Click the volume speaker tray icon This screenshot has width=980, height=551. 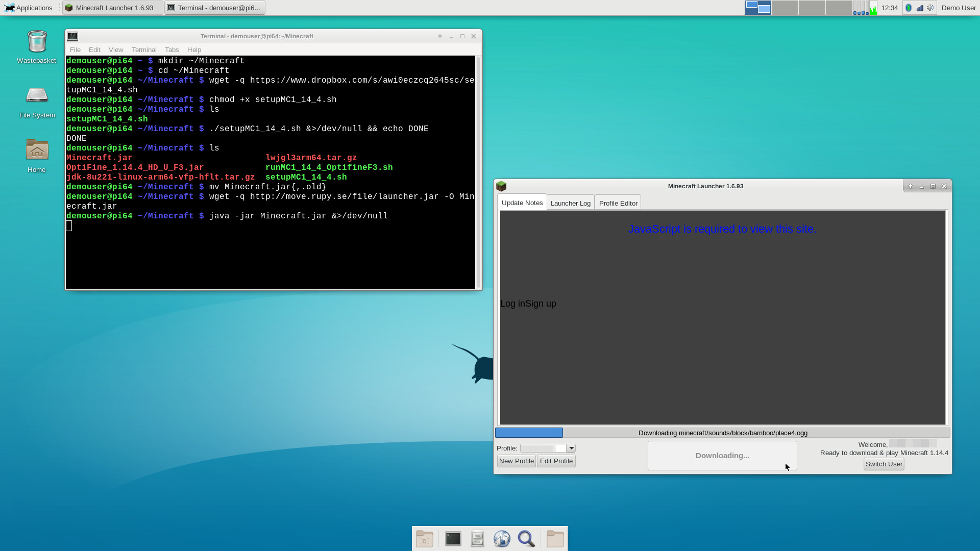[930, 8]
